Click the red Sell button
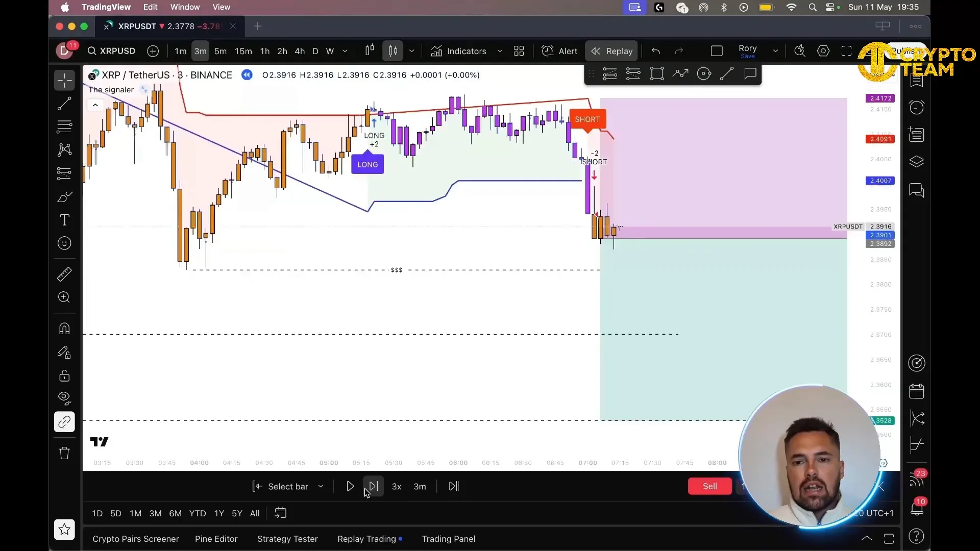 click(x=709, y=486)
